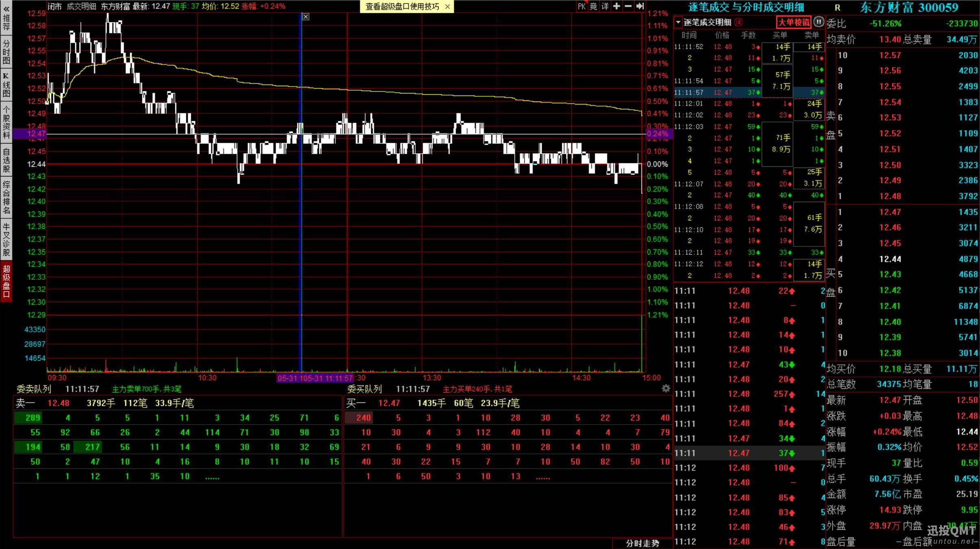Pause the tick-by-tick trade feed
The height and width of the screenshot is (549, 980).
(819, 22)
